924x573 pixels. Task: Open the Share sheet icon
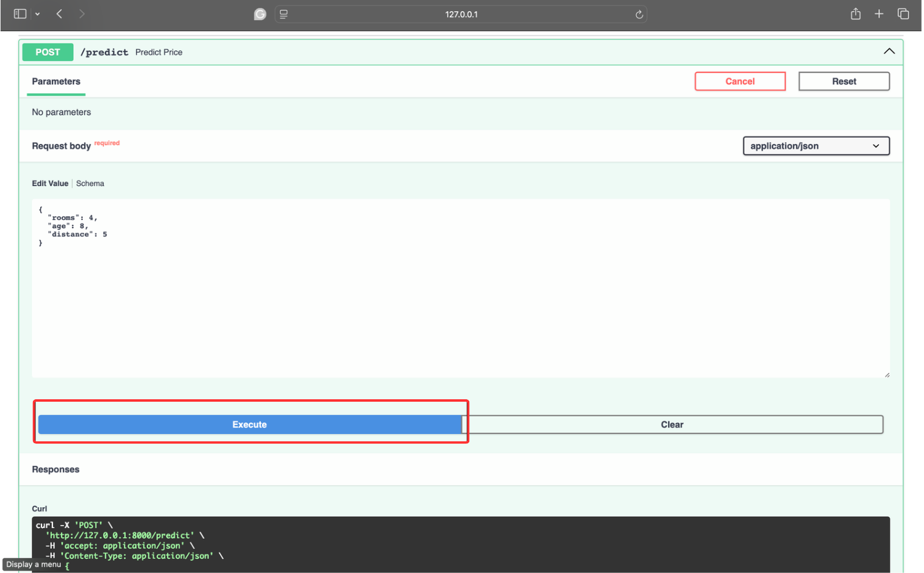(856, 13)
